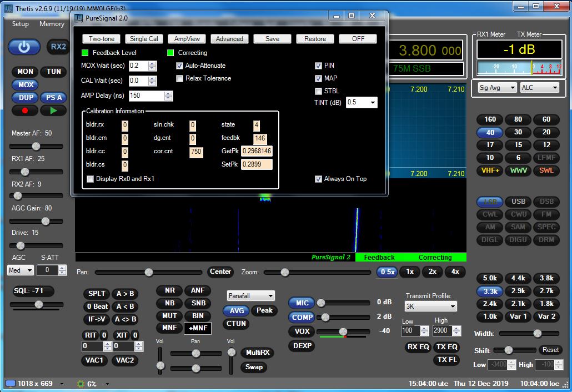Screen dimensions: 572x392
Task: Select the Var 1 filter
Action: (518, 316)
